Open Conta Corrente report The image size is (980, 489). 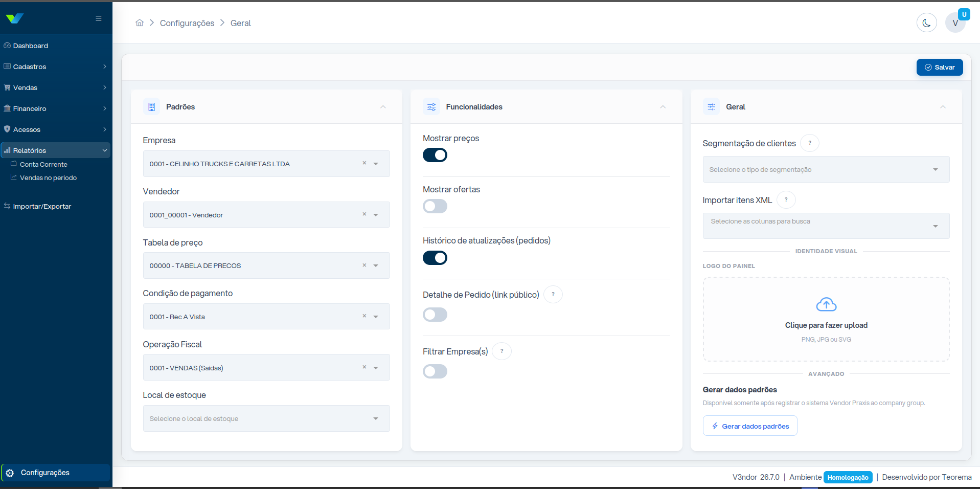tap(43, 164)
